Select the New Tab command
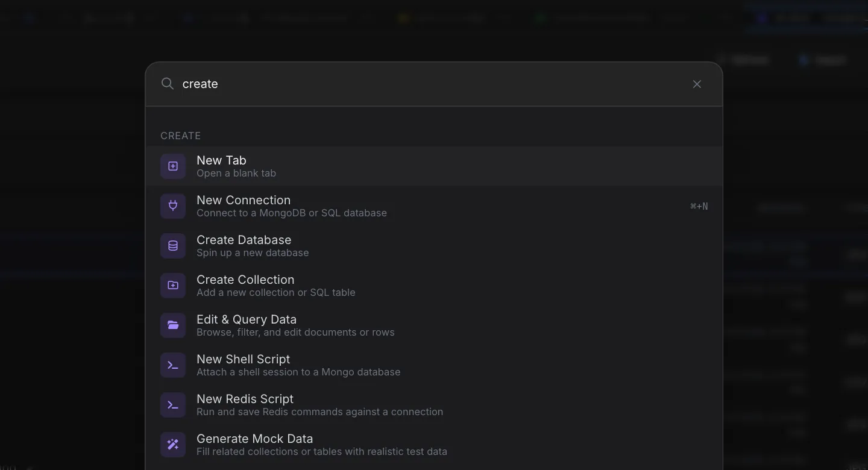Image resolution: width=868 pixels, height=470 pixels. click(434, 166)
